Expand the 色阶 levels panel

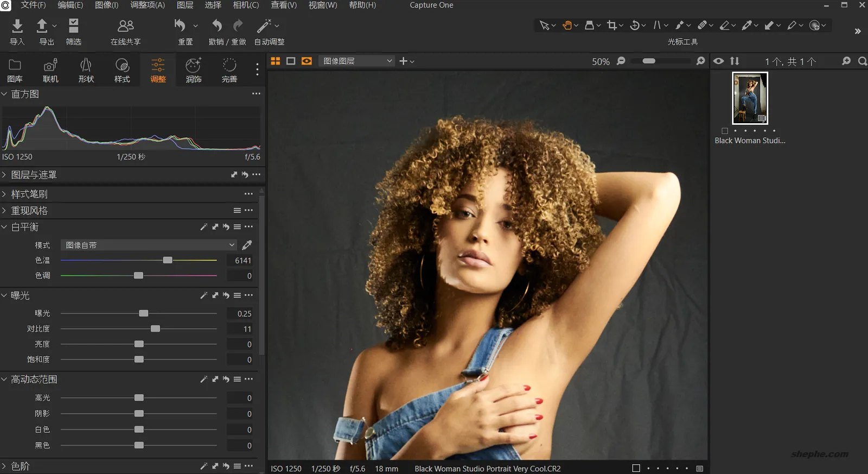4,466
